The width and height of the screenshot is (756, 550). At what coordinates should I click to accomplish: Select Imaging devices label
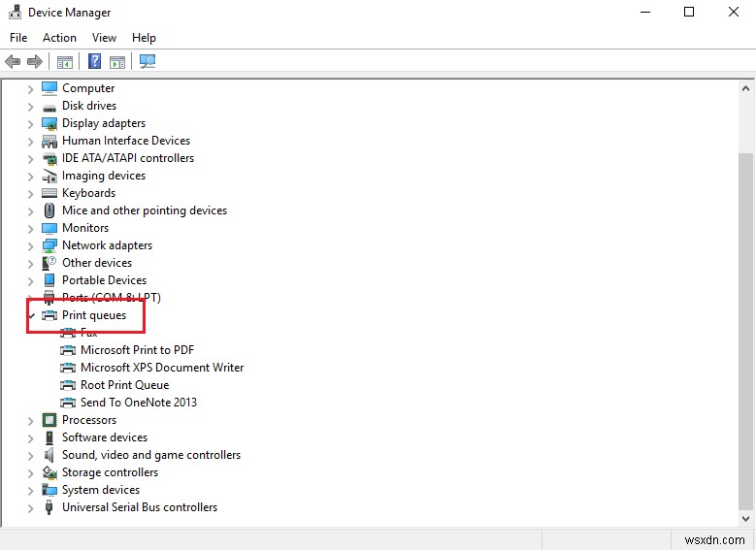104,176
